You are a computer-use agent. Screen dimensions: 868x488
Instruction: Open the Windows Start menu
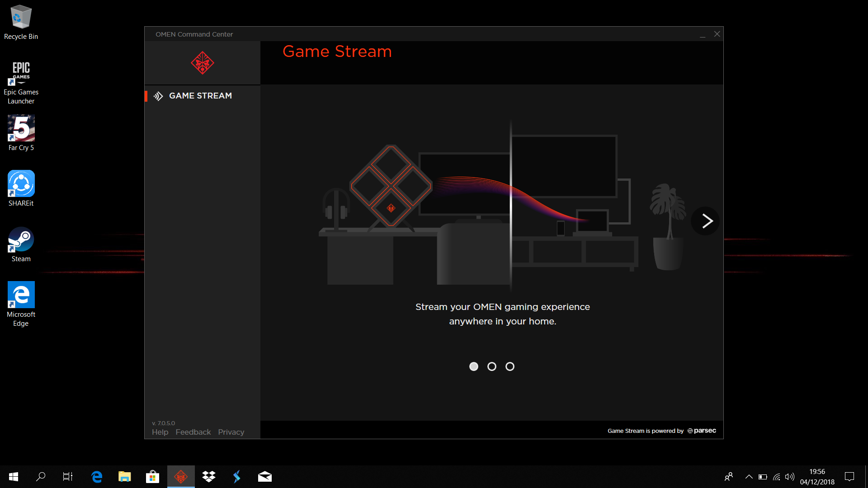coord(13,476)
